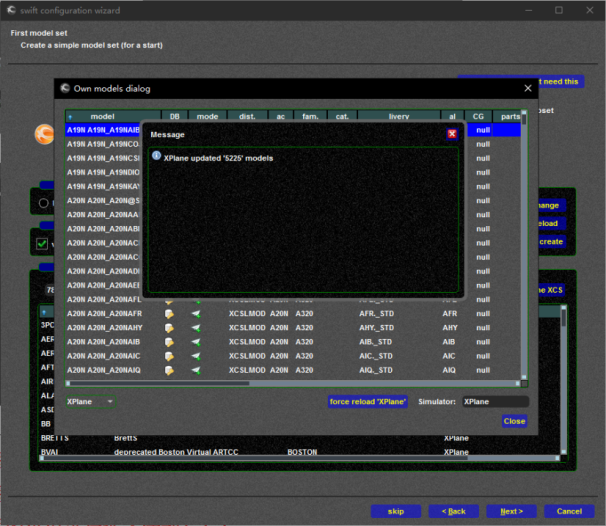
Task: Select the A19N A19N_A19NAIB model row
Action: tap(110, 130)
